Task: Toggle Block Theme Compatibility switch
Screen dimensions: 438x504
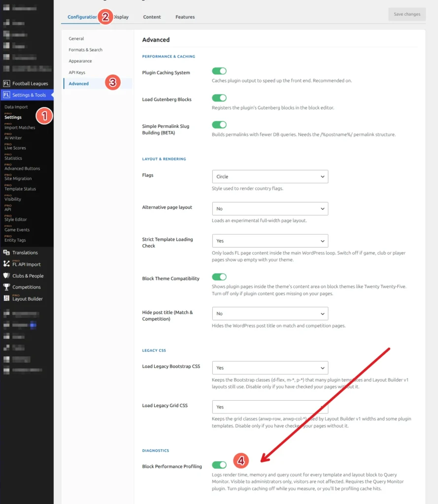Action: pos(219,277)
